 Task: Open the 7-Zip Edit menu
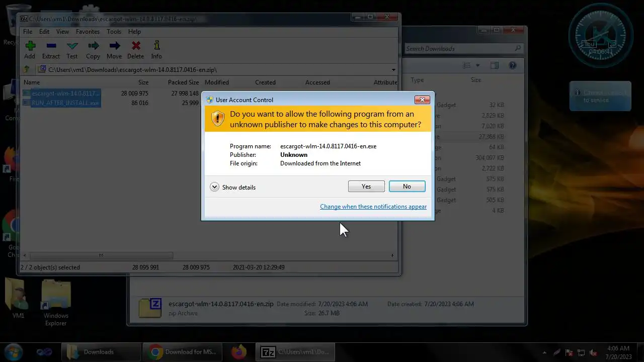[44, 31]
